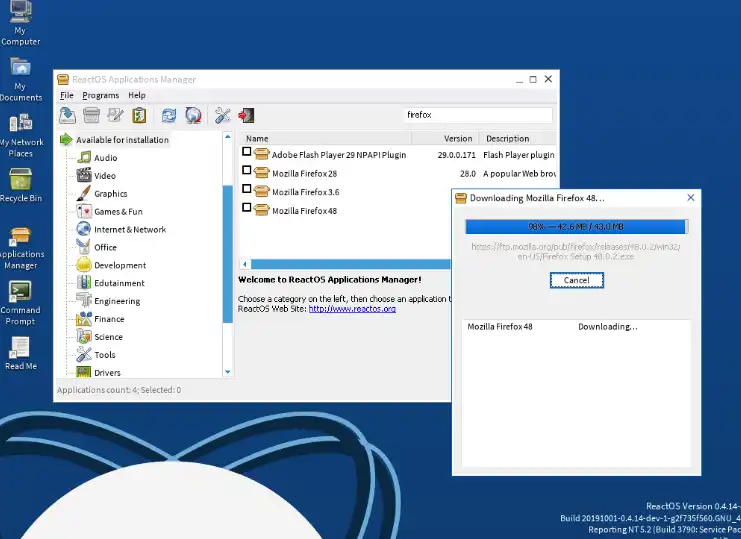Viewport: 741px width, 539px height.
Task: Click the Modify toolbar icon
Action: coord(116,116)
